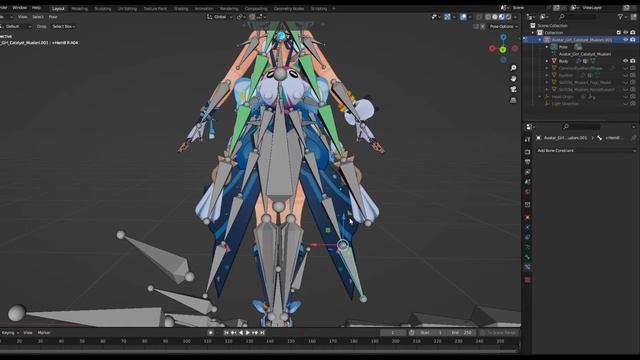Viewport: 640px width, 360px height.
Task: Toggle Collection exclude checkbox in outliner
Action: click(x=619, y=32)
